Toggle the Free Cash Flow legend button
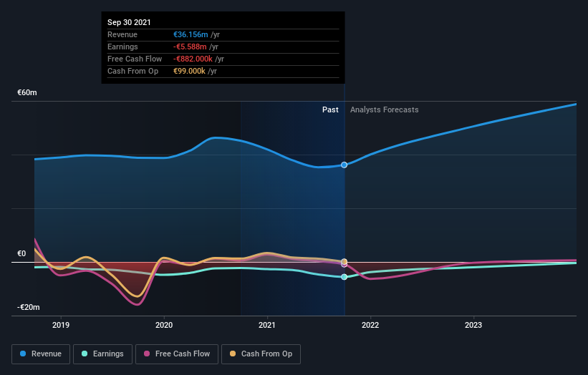This screenshot has height=375, width=588. coord(177,354)
